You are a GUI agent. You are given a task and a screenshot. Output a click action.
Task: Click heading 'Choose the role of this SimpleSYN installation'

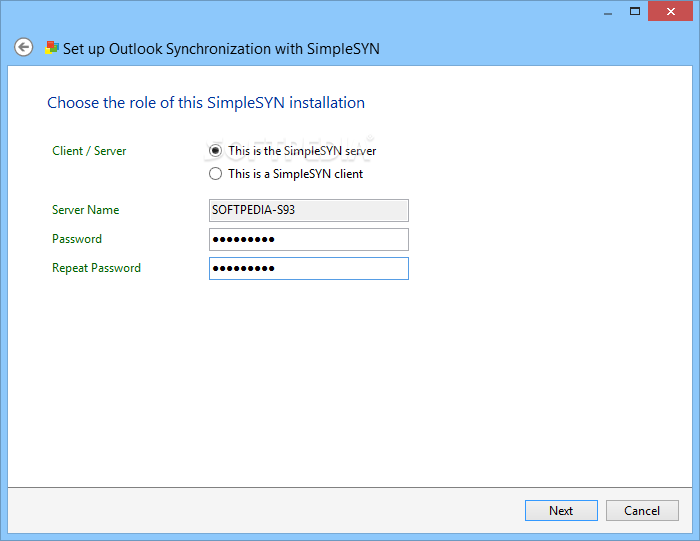tap(206, 103)
